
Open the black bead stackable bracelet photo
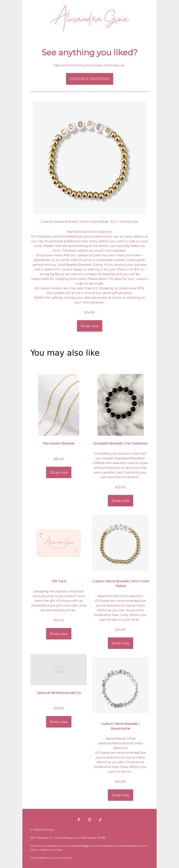pos(120,405)
